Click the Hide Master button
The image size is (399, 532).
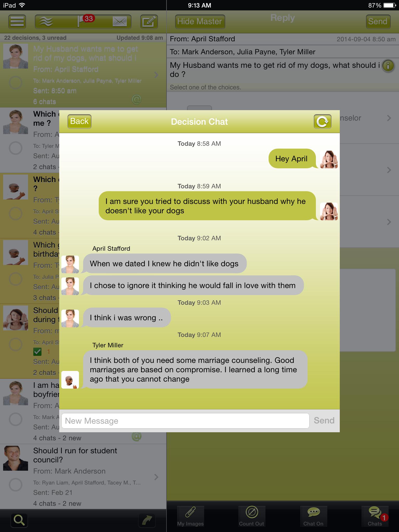[x=200, y=22]
